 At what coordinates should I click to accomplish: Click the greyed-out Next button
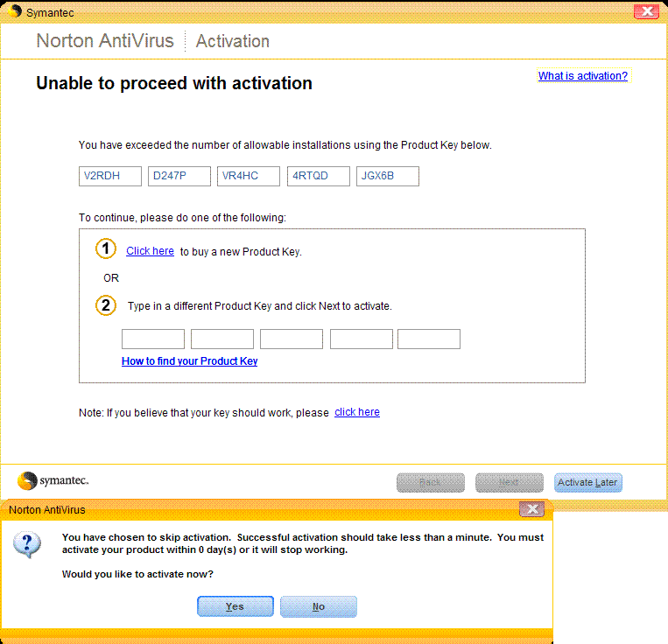[x=509, y=483]
